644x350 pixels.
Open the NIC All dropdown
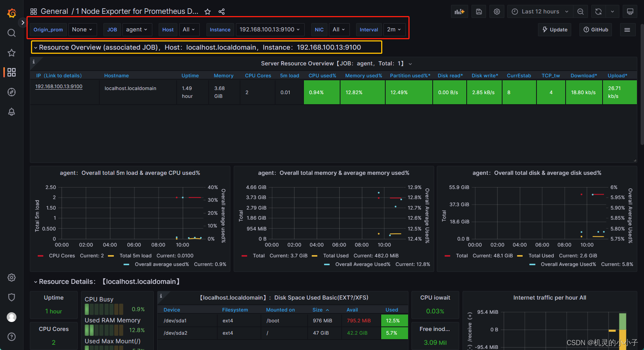coord(339,30)
